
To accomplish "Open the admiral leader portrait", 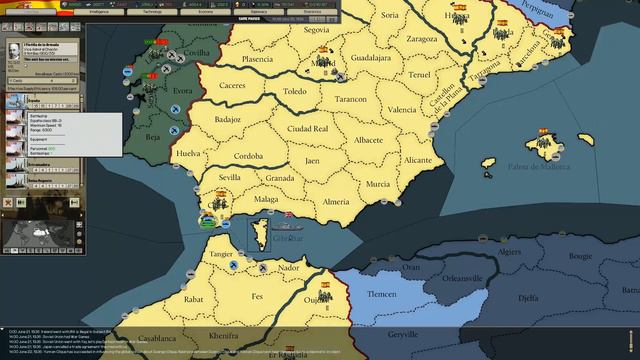I will tap(14, 51).
